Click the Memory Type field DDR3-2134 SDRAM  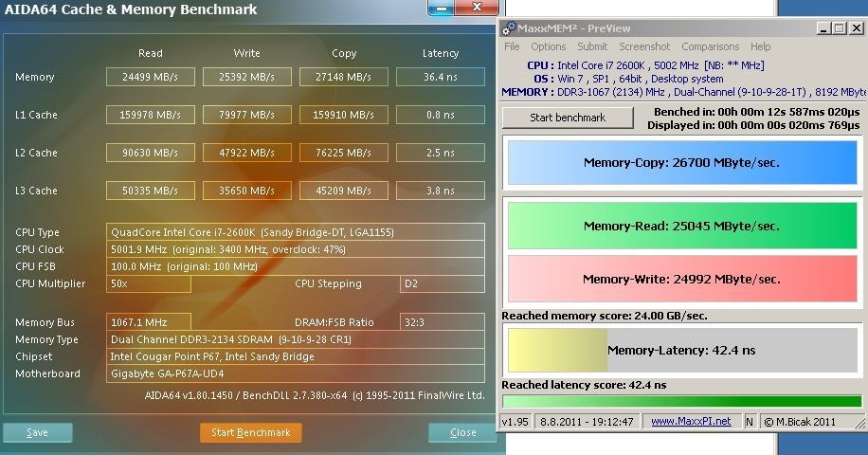pyautogui.click(x=295, y=339)
